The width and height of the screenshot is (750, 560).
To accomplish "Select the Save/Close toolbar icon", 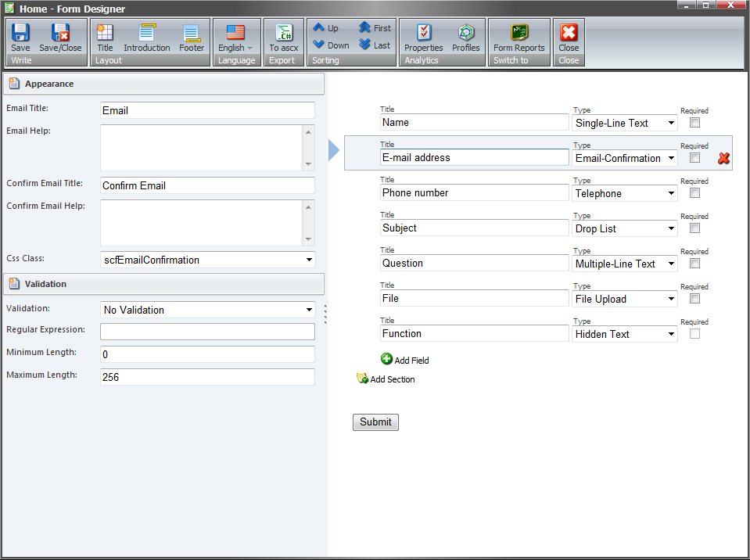I will [60, 37].
